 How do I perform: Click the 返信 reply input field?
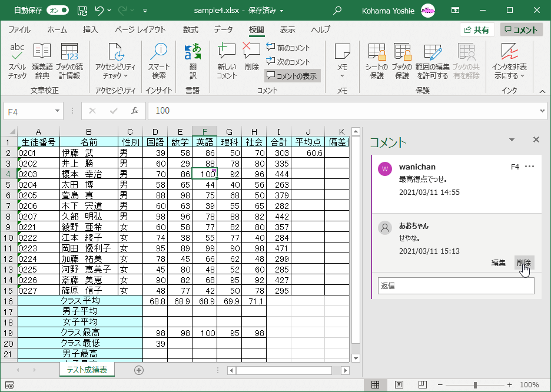(x=456, y=286)
